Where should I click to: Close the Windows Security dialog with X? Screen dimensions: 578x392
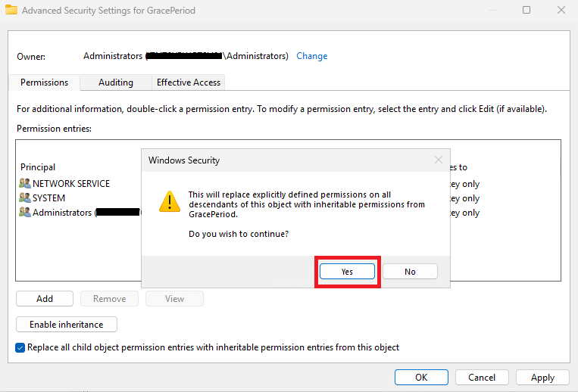[x=438, y=160]
